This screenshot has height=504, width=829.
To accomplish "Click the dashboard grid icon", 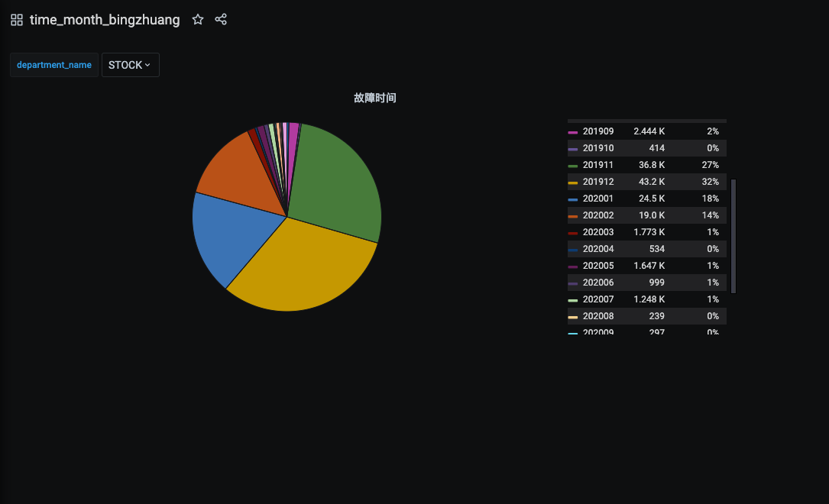I will pyautogui.click(x=17, y=20).
